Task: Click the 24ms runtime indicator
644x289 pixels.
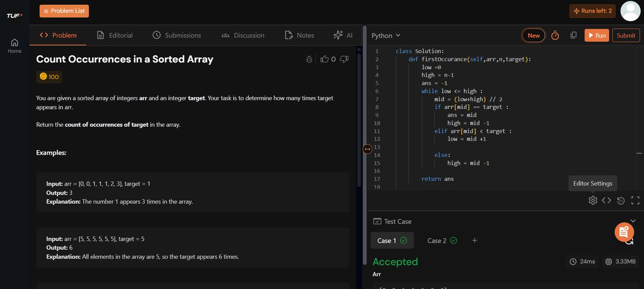Action: coord(582,262)
